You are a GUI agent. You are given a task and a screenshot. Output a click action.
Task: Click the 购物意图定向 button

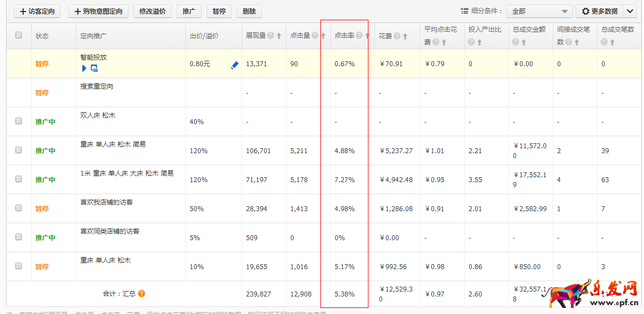[x=98, y=11]
